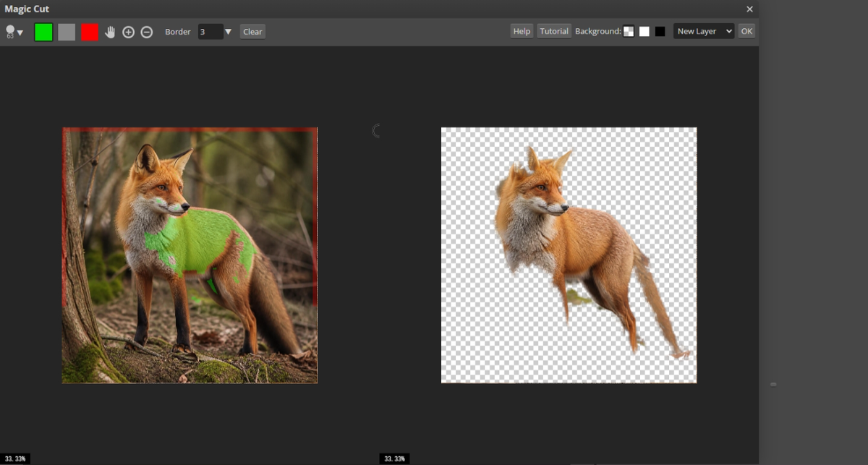Confirm Magic Cut with OK
The width and height of the screenshot is (868, 465).
(746, 31)
